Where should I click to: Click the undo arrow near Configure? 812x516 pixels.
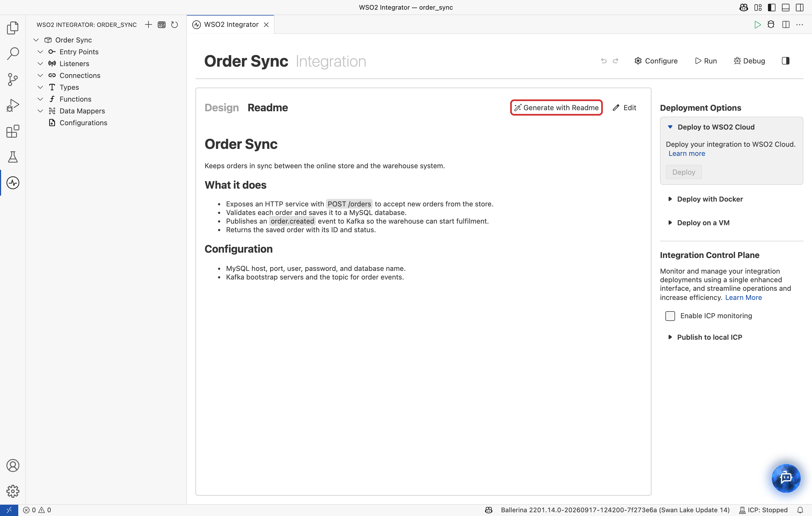pos(604,61)
